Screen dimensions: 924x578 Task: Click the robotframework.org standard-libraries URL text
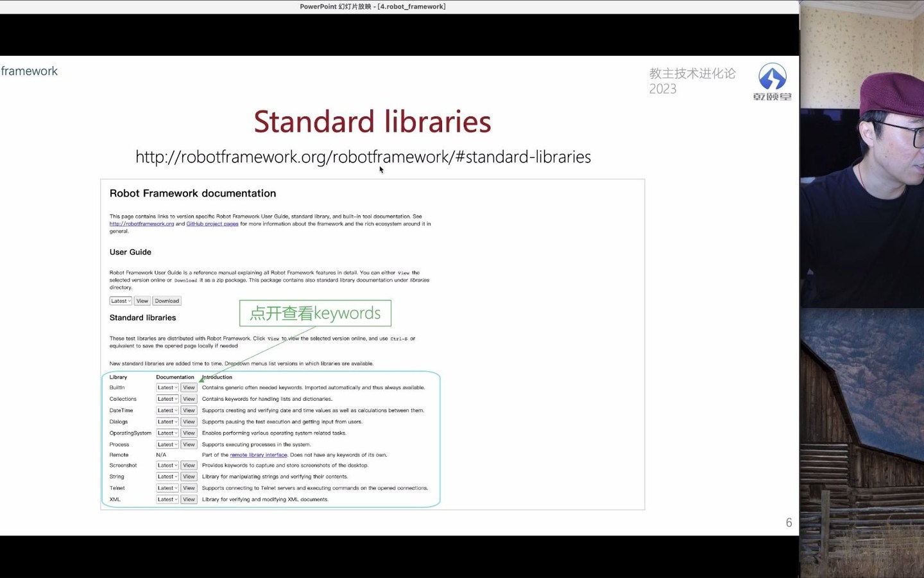point(363,157)
